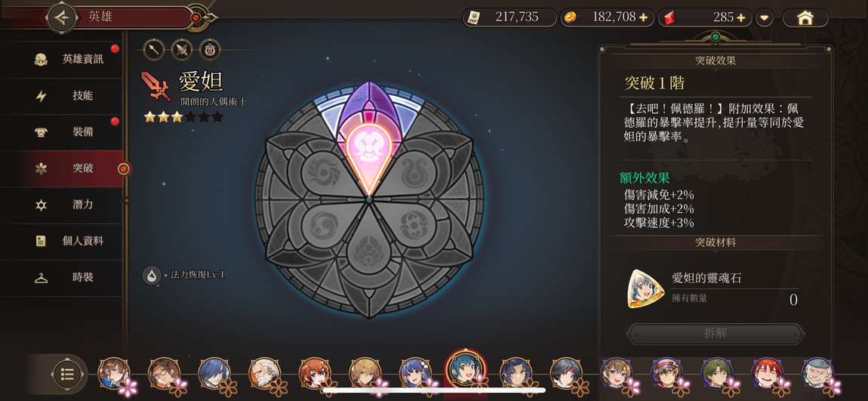Open the hero list menu icon

coord(67,375)
